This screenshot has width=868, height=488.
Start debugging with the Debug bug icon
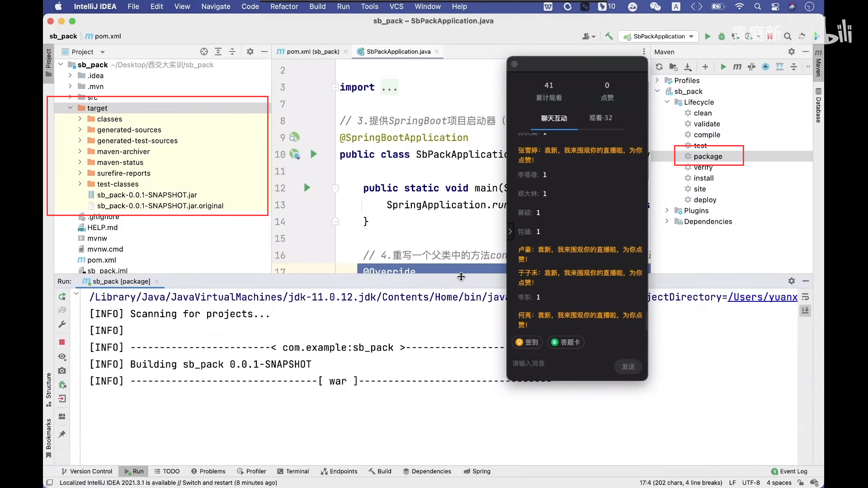(x=722, y=37)
